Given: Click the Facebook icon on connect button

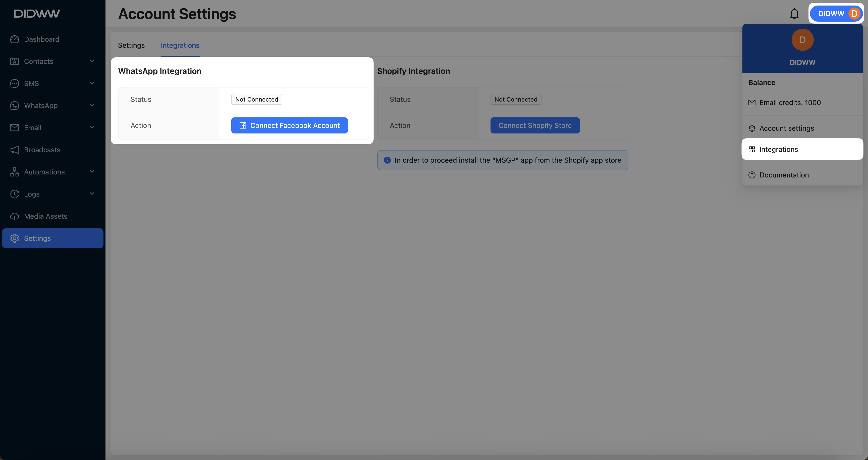Looking at the screenshot, I should pyautogui.click(x=243, y=125).
